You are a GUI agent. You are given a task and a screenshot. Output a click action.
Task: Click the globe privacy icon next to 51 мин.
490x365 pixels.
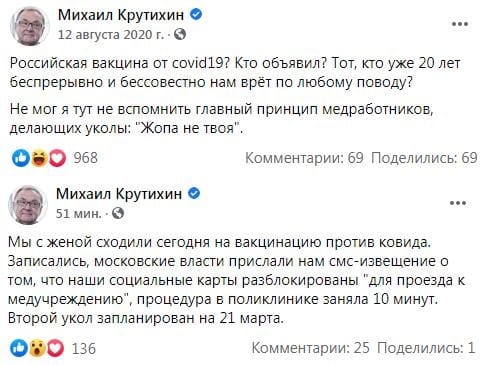coord(118,213)
